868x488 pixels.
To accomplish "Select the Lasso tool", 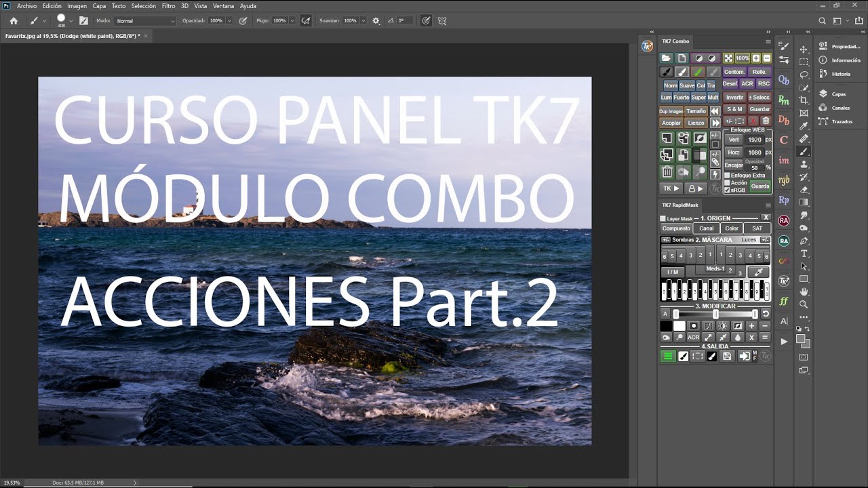I will 804,75.
